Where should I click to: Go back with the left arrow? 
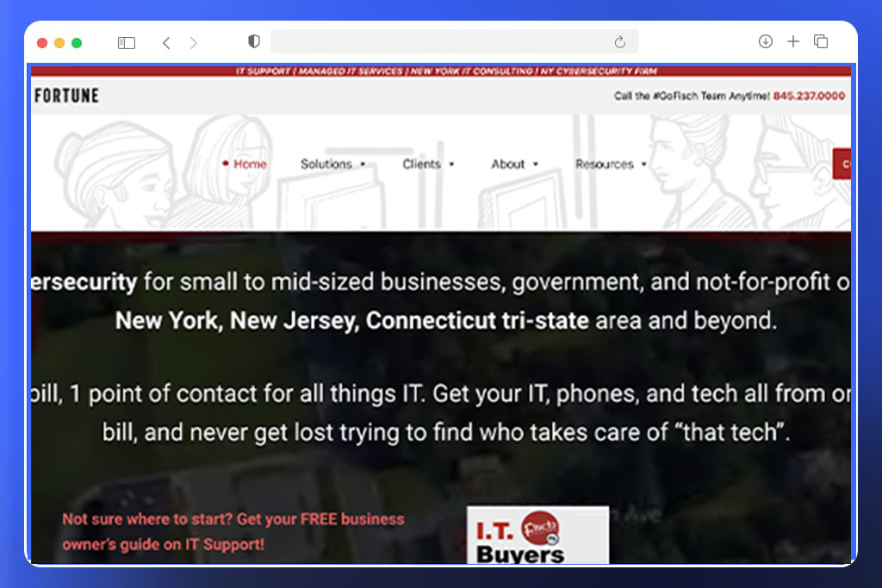click(166, 43)
